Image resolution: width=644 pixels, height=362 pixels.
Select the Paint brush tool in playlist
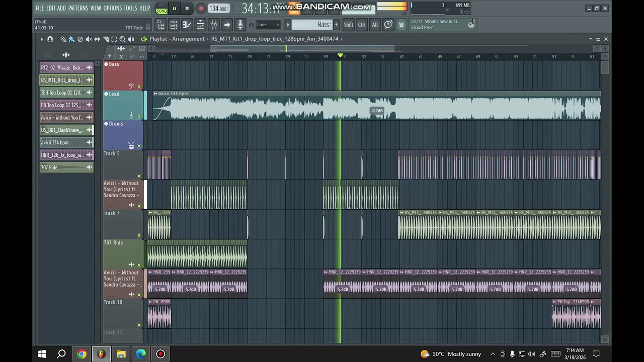click(x=71, y=39)
